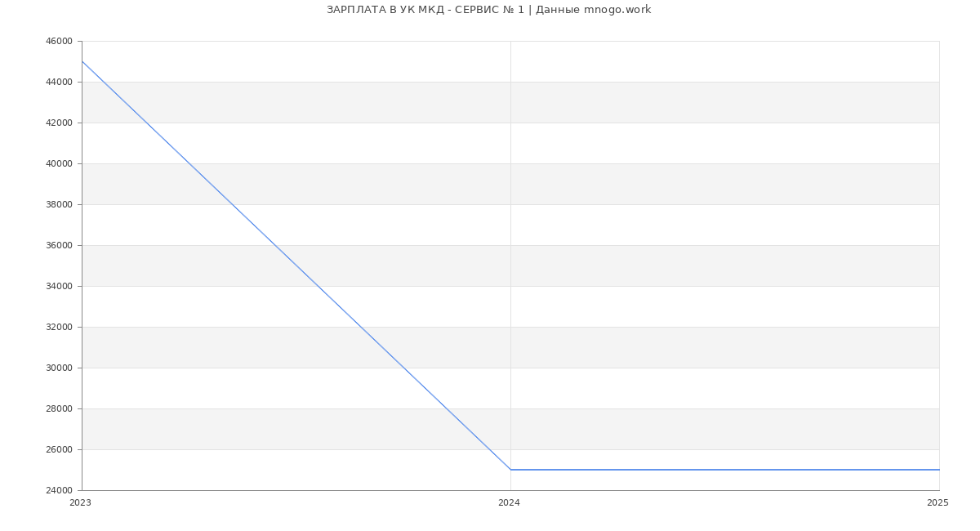
Task: Click the 36000 y-axis label
Action: [x=60, y=246]
